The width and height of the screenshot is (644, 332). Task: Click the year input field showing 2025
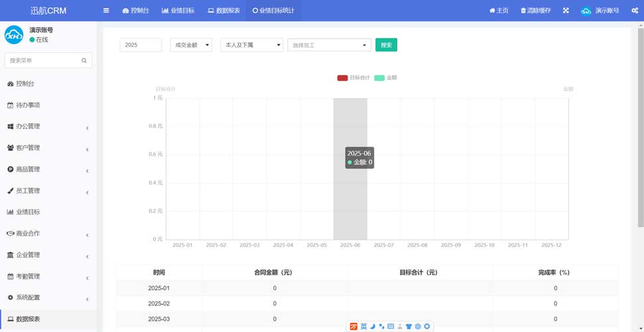point(141,45)
